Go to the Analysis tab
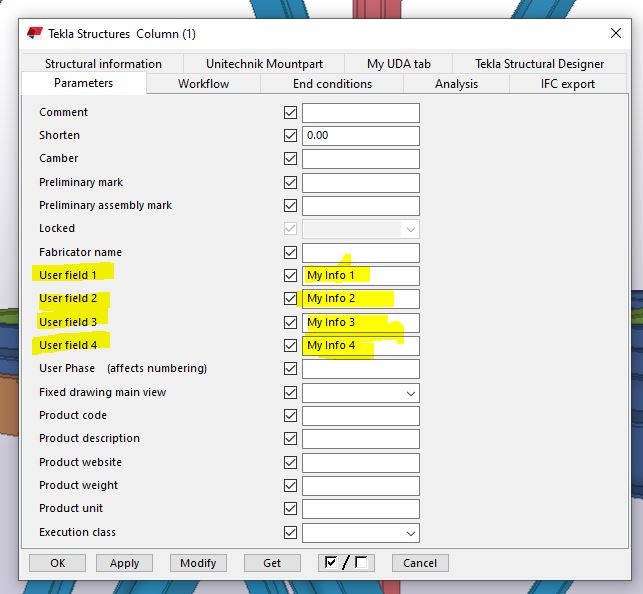 point(456,84)
